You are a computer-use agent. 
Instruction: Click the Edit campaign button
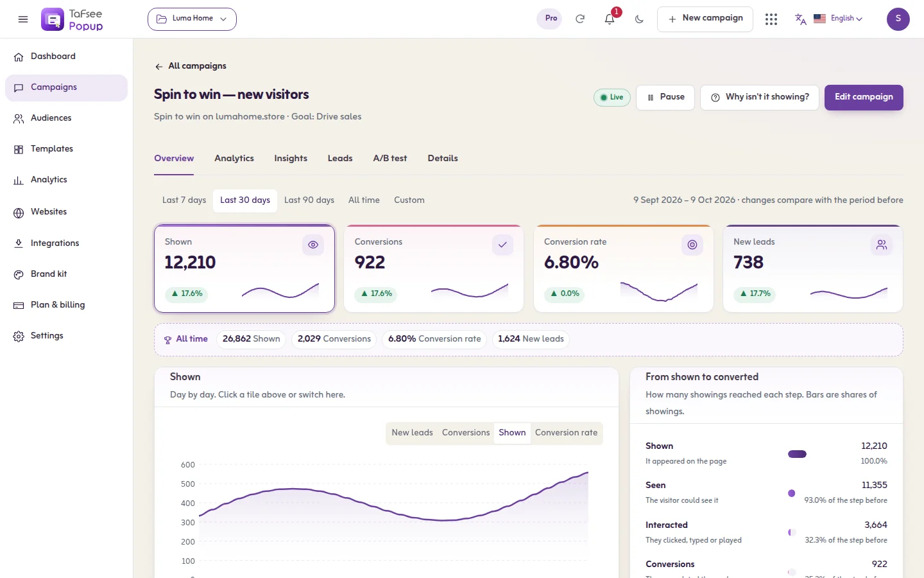(864, 98)
